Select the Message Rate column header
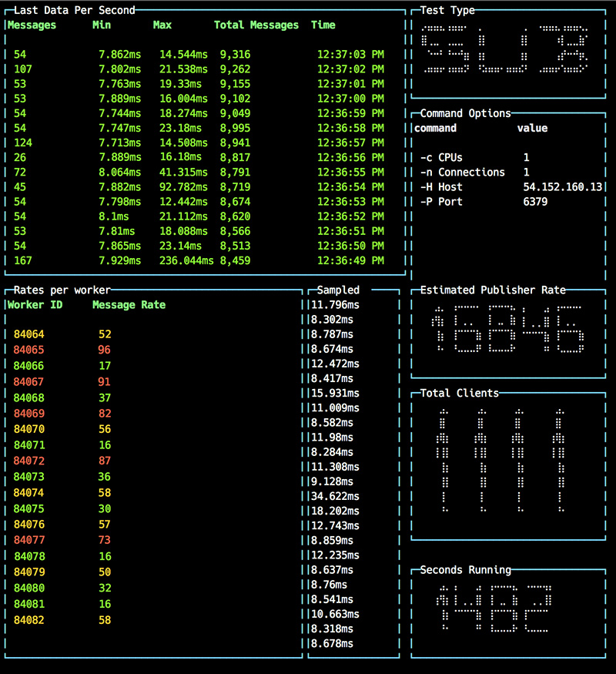The image size is (616, 674). [x=129, y=304]
